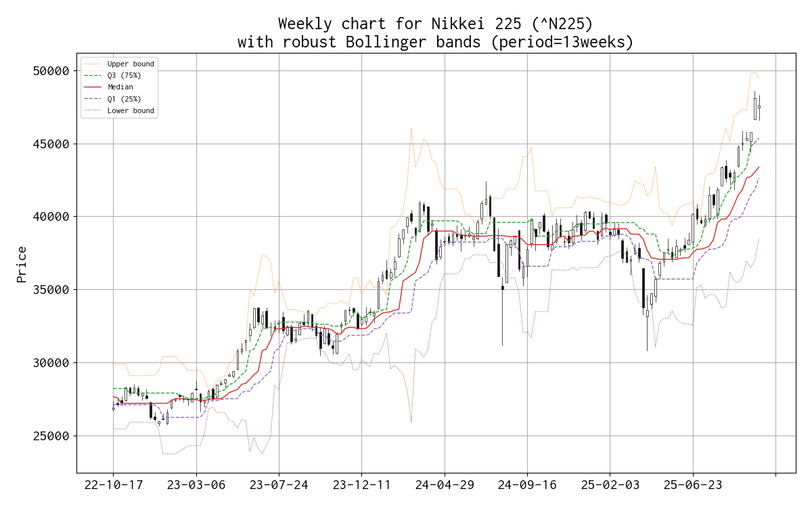
Task: Click the 40000 y-axis tick label
Action: tap(51, 217)
